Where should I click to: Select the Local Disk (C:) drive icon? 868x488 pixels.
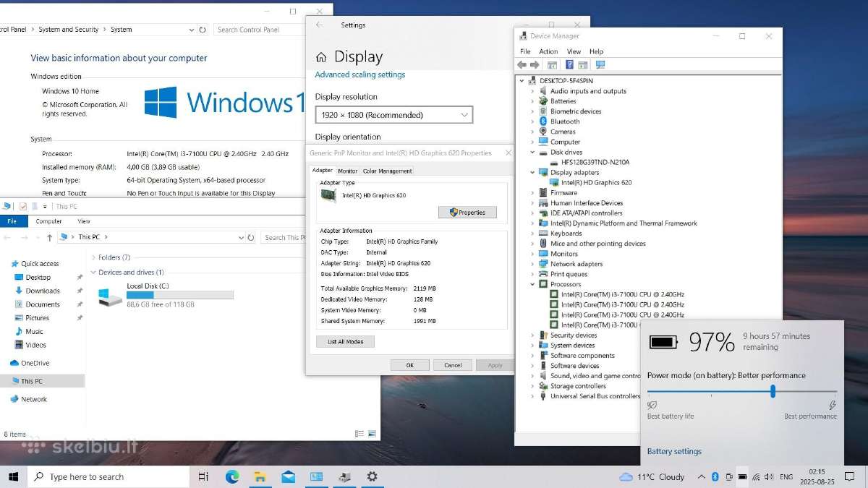pyautogui.click(x=111, y=296)
